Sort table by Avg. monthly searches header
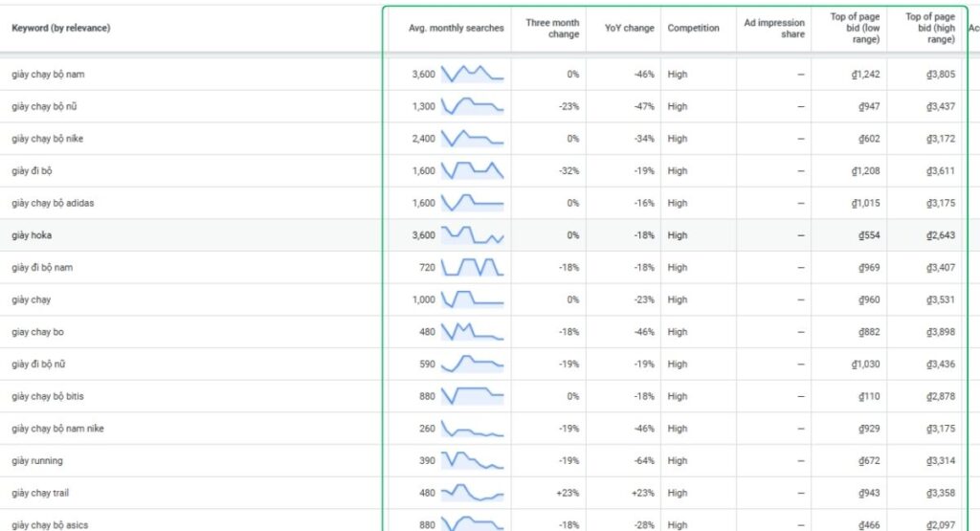 click(456, 29)
